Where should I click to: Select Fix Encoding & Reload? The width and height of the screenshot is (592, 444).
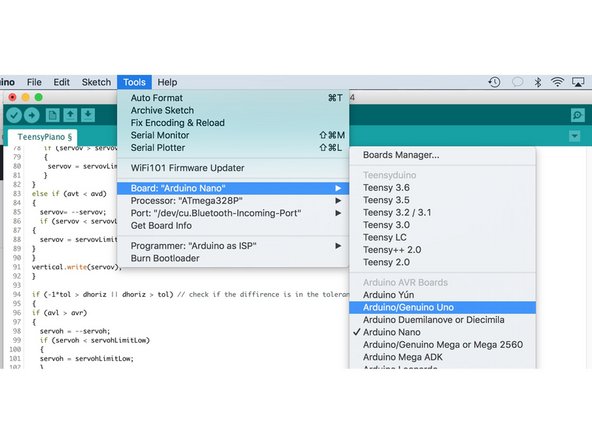233,123
